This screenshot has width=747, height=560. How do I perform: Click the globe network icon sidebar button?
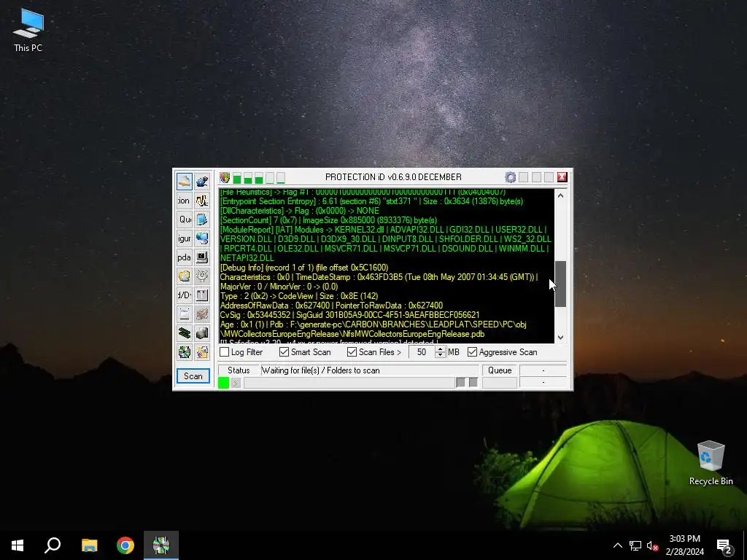pyautogui.click(x=202, y=238)
